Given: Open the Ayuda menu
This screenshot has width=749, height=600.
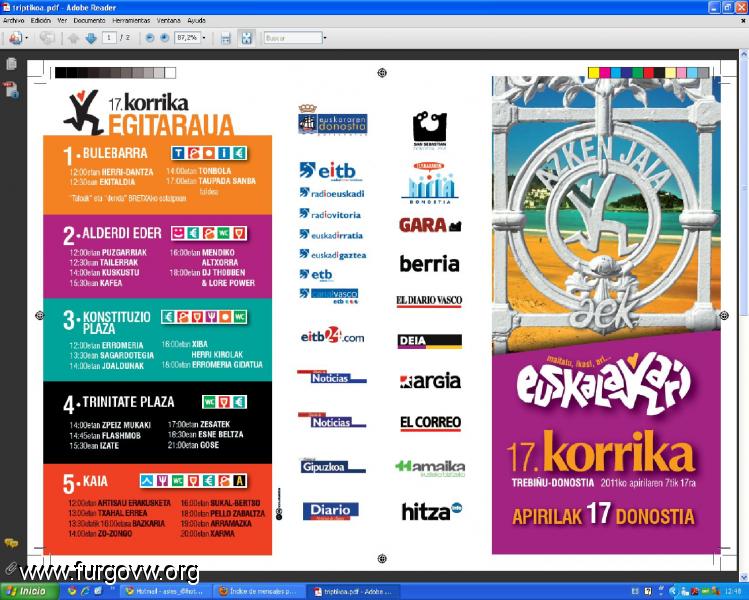Looking at the screenshot, I should [196, 21].
